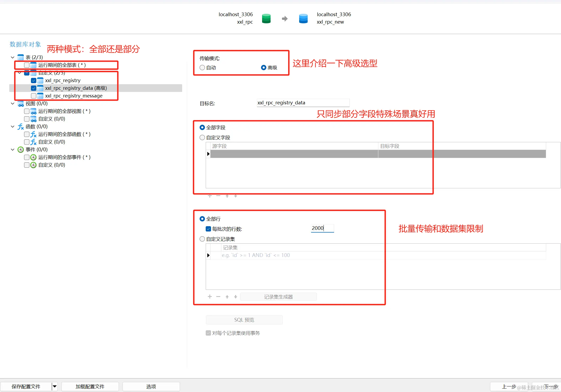561x392 pixels.
Task: Check the xxl_rpc_registry_message table checkbox
Action: pyautogui.click(x=34, y=96)
